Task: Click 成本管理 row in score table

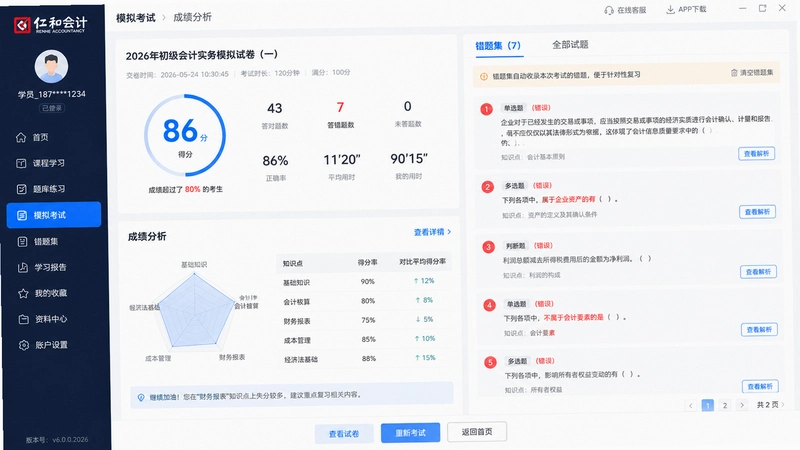Action: (x=363, y=340)
